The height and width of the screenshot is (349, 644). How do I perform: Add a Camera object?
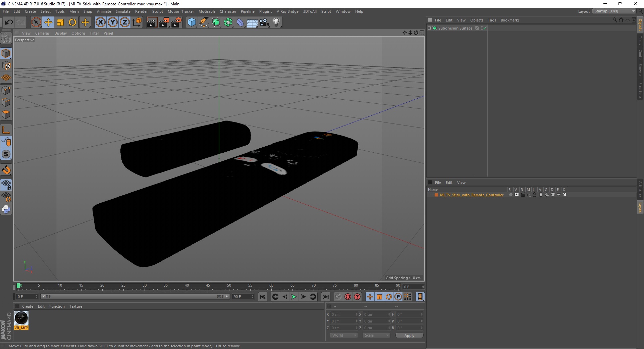(x=264, y=22)
